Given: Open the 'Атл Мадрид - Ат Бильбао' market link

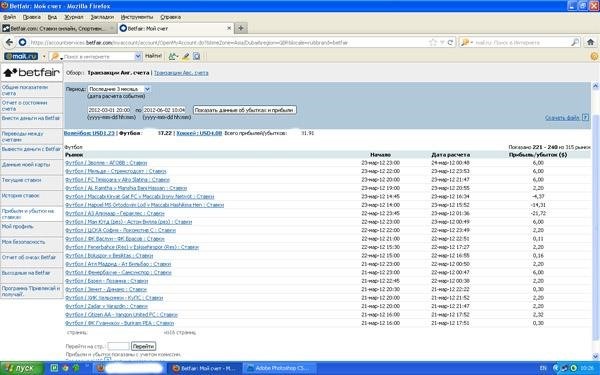Looking at the screenshot, I should [x=118, y=264].
